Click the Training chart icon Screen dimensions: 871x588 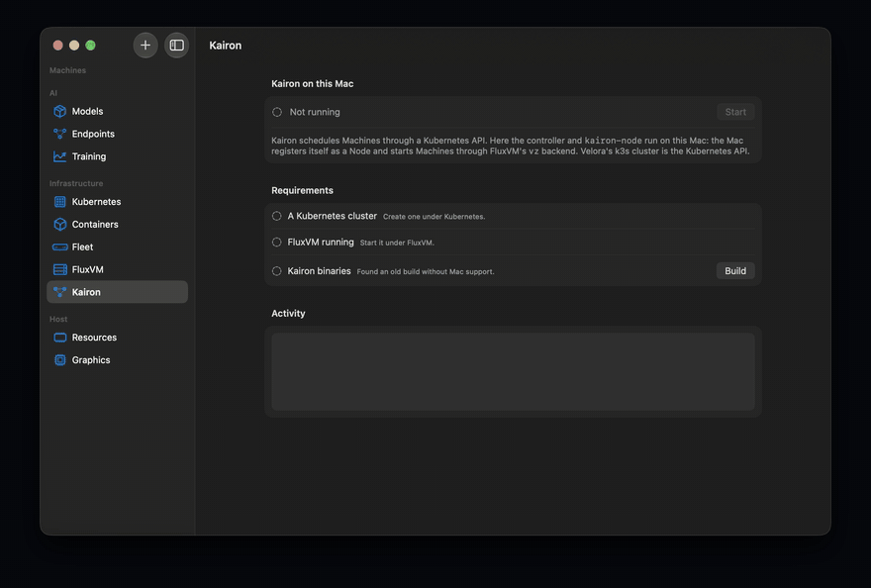(x=60, y=156)
